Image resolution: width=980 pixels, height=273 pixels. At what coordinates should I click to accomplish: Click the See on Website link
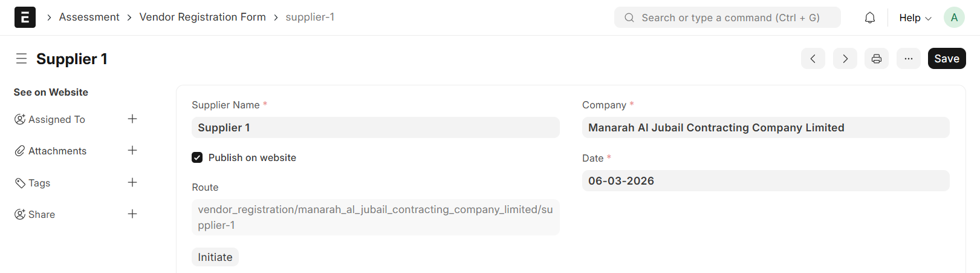pos(51,92)
